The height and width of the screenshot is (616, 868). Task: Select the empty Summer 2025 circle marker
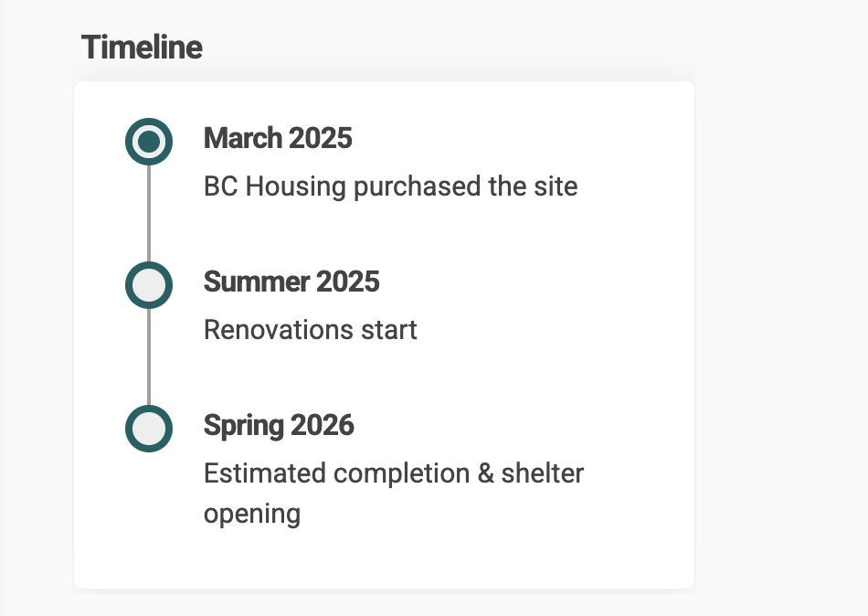pyautogui.click(x=149, y=285)
